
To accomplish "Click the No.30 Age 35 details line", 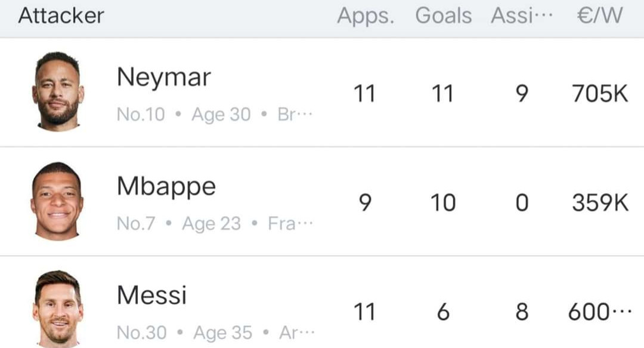I will pos(216,333).
